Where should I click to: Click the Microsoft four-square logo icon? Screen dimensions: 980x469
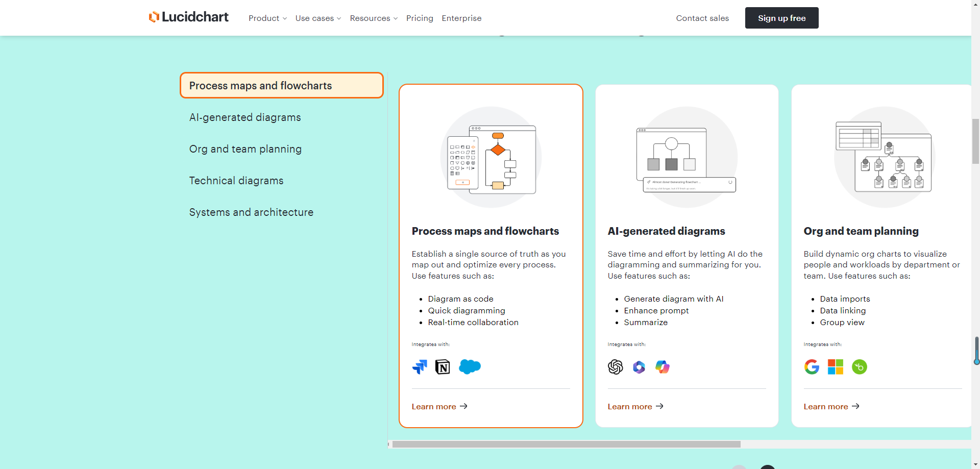[x=836, y=367]
